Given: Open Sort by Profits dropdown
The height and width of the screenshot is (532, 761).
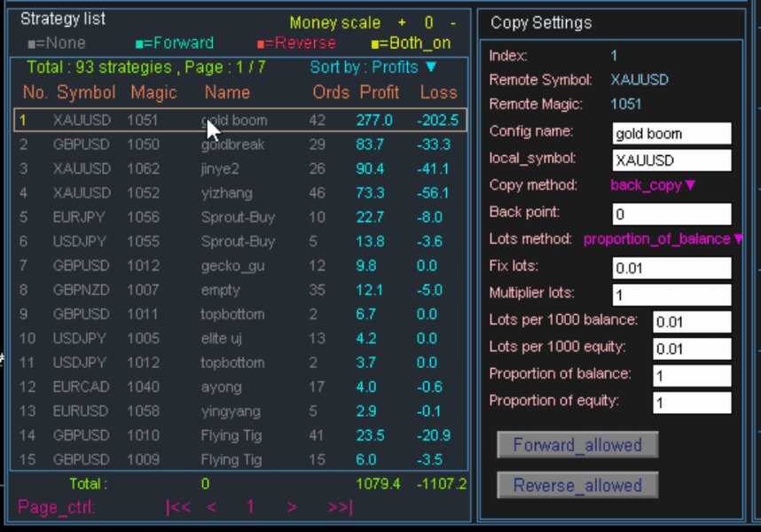Looking at the screenshot, I should coord(373,66).
